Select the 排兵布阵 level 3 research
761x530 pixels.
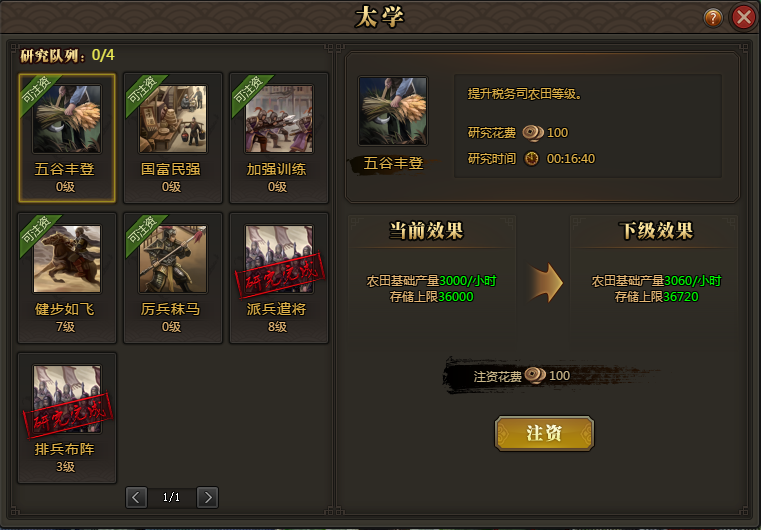pyautogui.click(x=67, y=418)
